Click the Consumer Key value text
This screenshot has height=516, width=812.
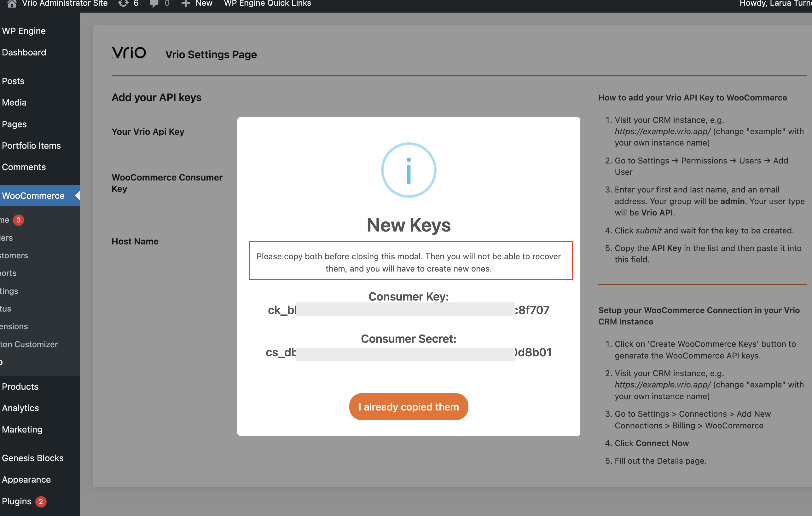coord(408,310)
